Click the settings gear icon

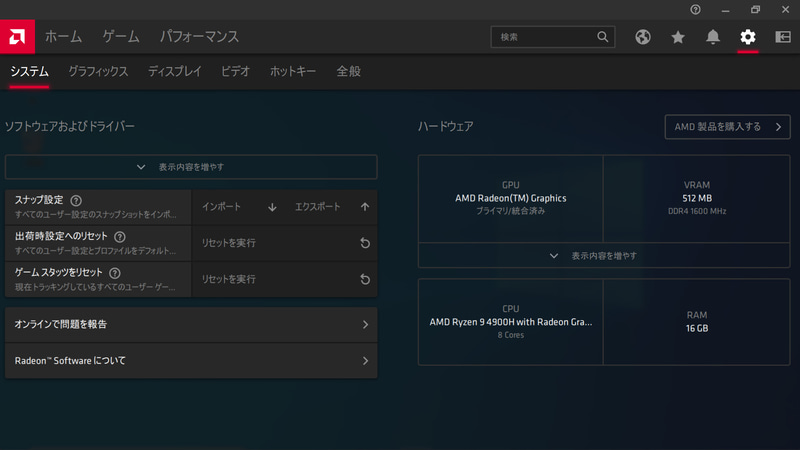pyautogui.click(x=748, y=37)
